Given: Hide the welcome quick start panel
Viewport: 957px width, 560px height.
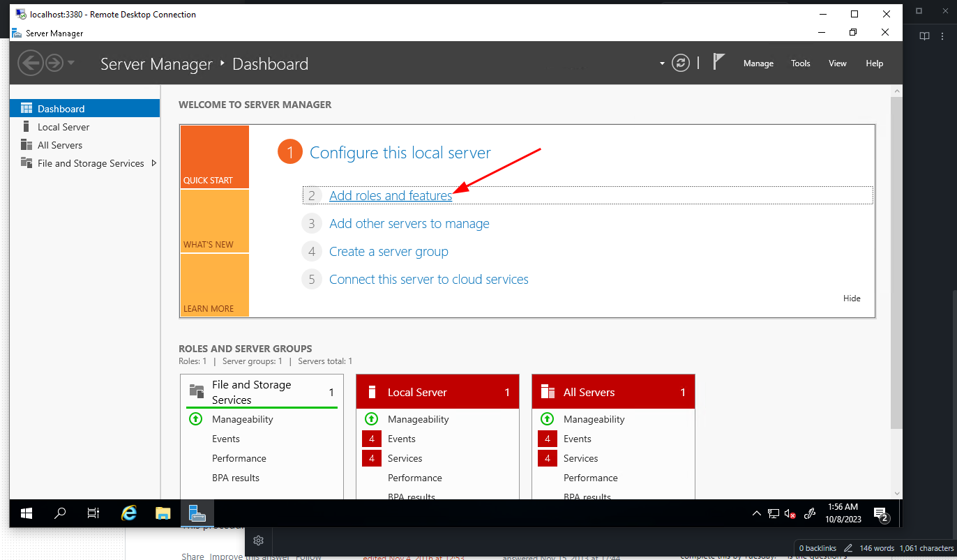Looking at the screenshot, I should tap(852, 298).
